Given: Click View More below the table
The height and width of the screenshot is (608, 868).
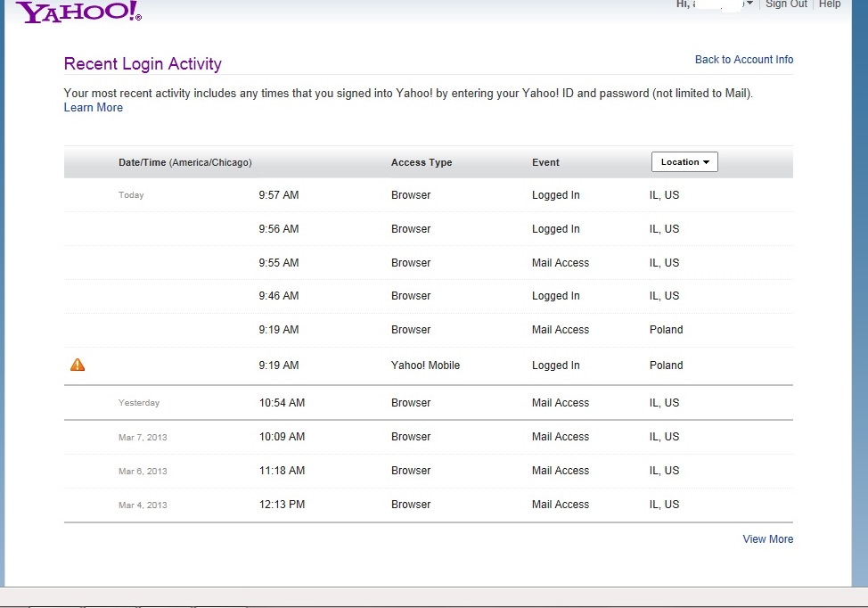Looking at the screenshot, I should pos(768,538).
